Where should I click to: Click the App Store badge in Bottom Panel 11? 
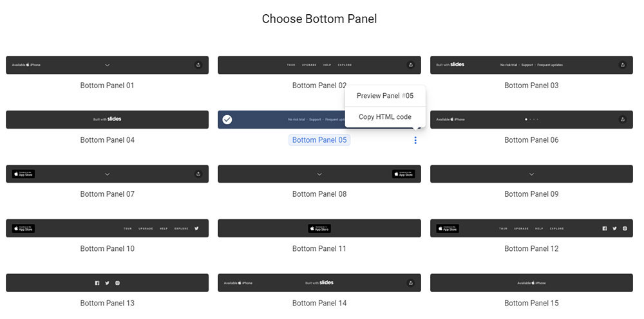tap(319, 228)
